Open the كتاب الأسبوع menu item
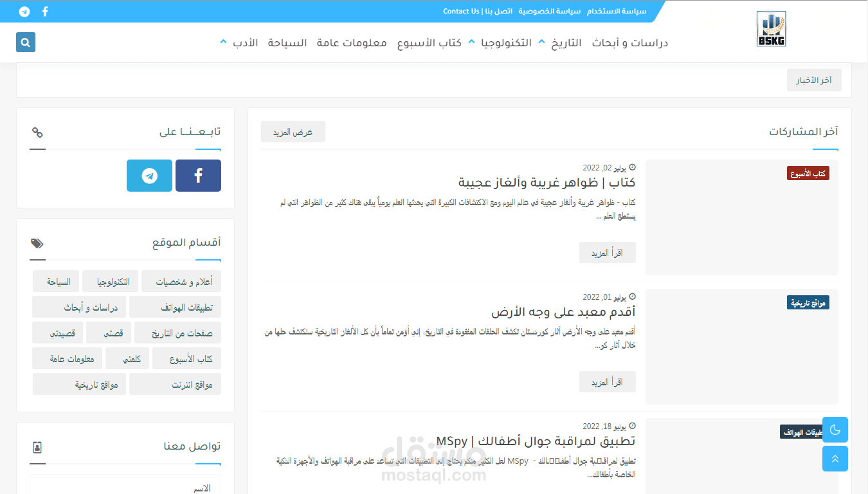 (x=429, y=43)
